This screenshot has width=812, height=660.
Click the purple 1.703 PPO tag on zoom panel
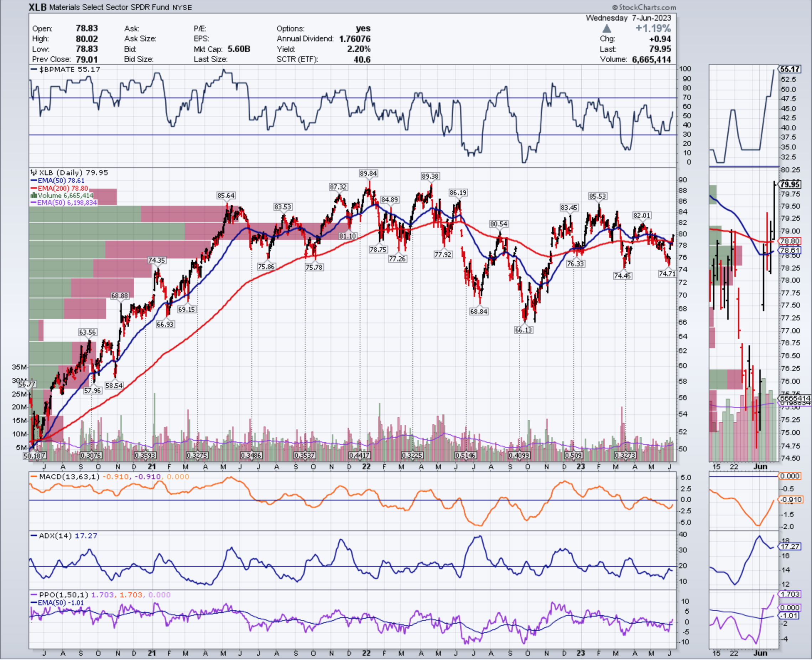tap(790, 594)
